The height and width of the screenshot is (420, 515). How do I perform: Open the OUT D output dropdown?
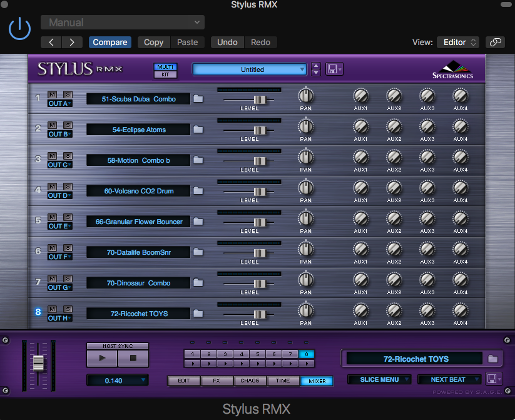point(60,195)
